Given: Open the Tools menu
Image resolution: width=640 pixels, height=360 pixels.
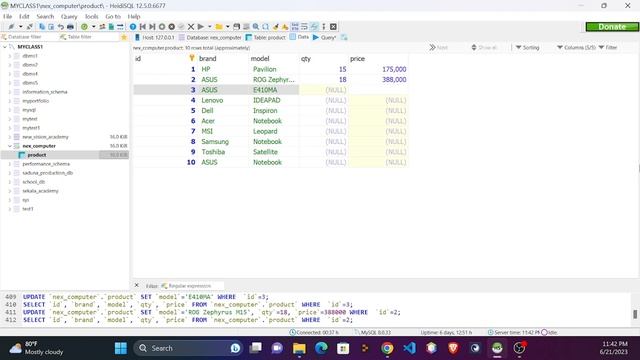Looking at the screenshot, I should [91, 16].
